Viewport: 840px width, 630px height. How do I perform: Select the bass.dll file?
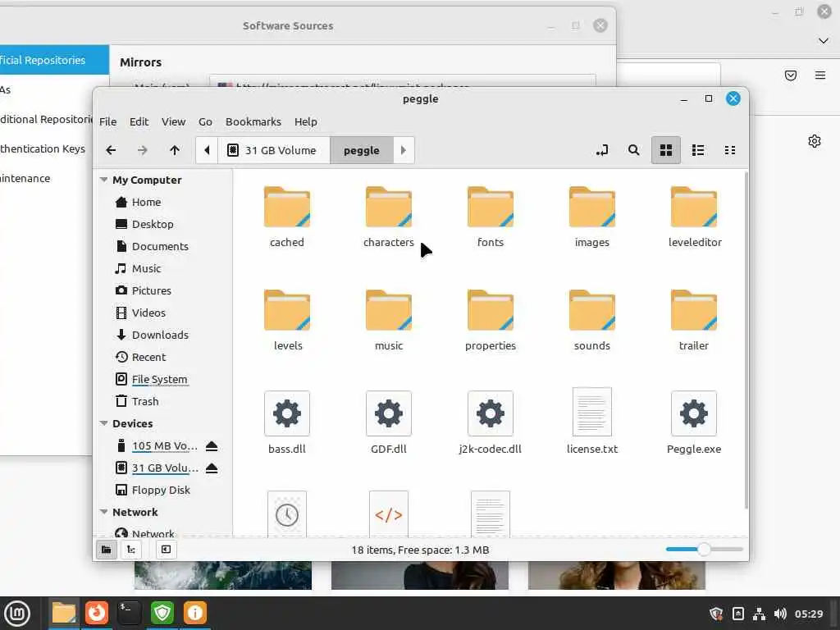click(x=287, y=422)
